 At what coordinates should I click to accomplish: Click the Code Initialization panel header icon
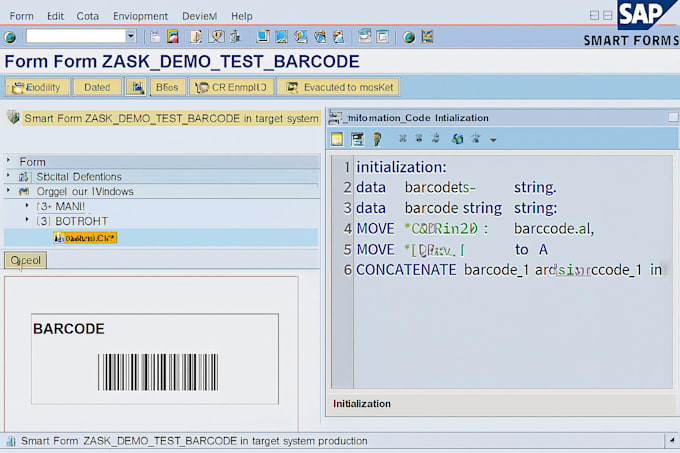[335, 117]
